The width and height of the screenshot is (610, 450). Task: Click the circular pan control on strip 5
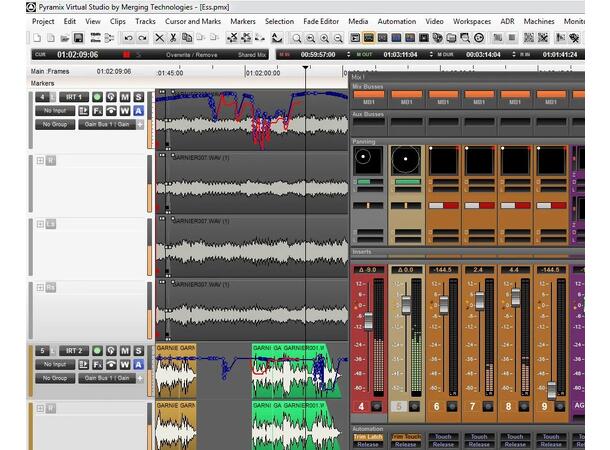405,159
